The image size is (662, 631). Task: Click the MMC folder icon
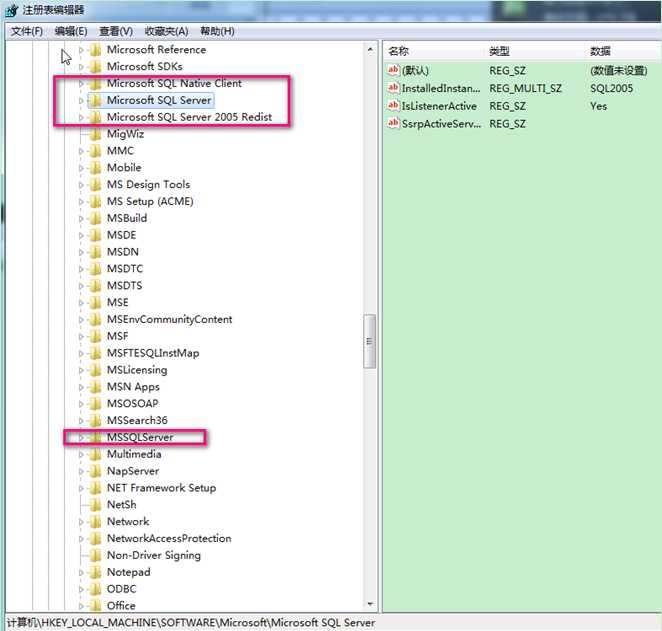pos(96,151)
